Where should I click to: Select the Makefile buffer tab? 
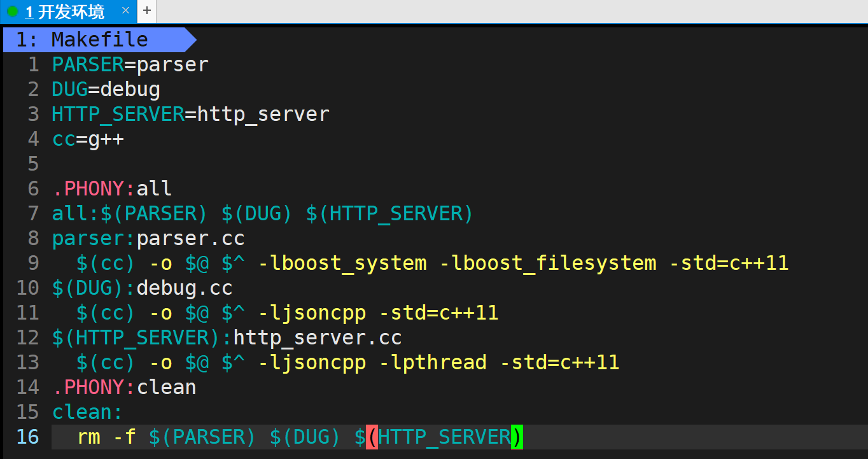pos(99,40)
